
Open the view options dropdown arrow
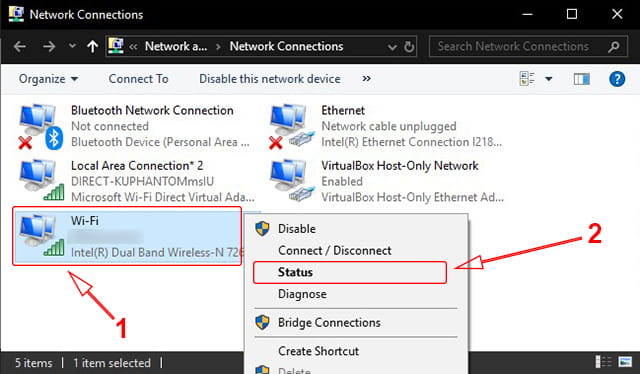tap(549, 79)
